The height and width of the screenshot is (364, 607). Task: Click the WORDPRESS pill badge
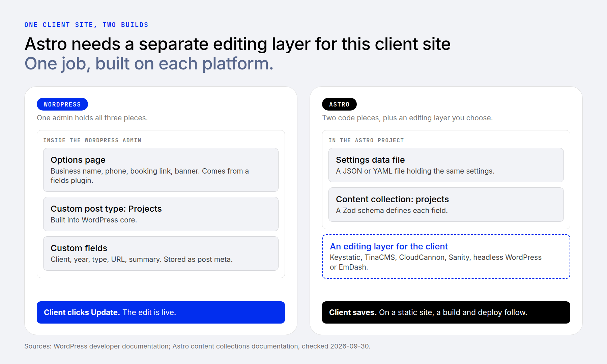point(62,104)
